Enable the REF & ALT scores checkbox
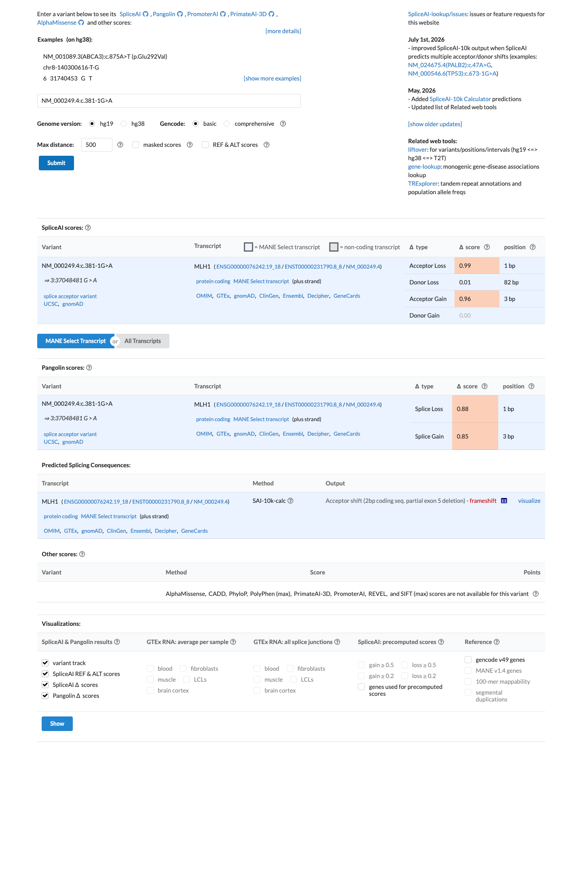The width and height of the screenshot is (588, 890). pyautogui.click(x=205, y=145)
